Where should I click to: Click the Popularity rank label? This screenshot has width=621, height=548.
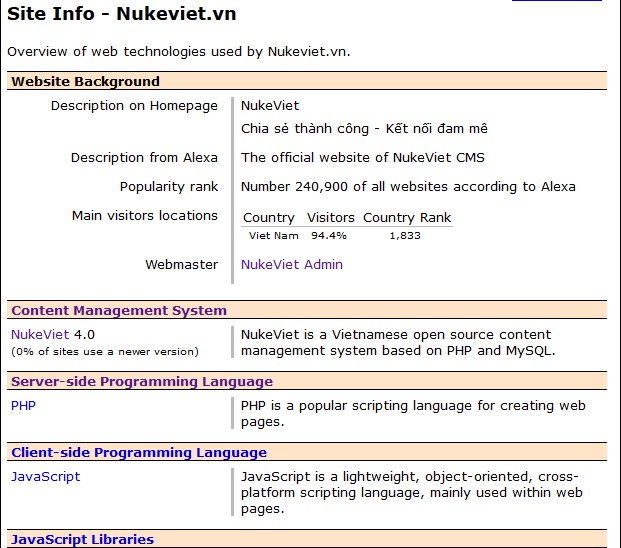tap(169, 187)
